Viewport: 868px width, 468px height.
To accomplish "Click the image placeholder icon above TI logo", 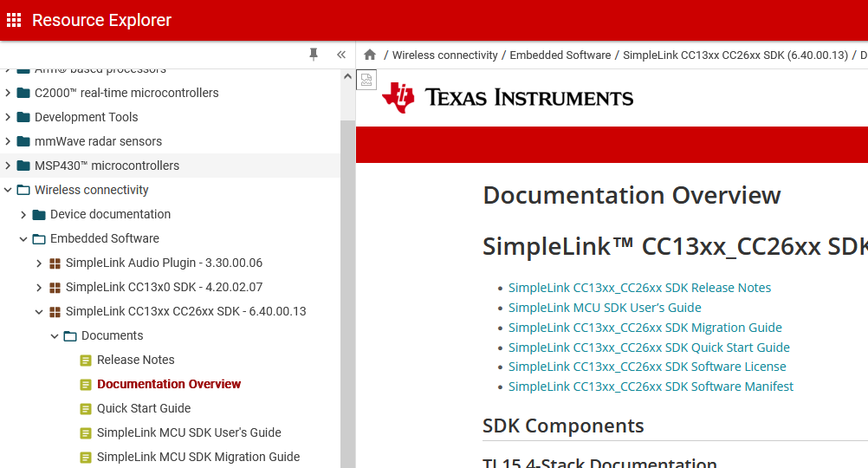I will pos(366,80).
